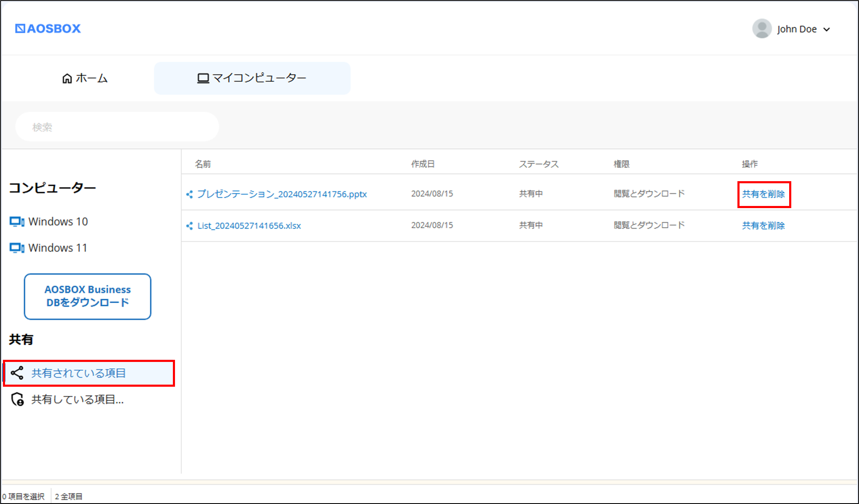Open プレゼンテーション_20240527141756.pptx file link
859x504 pixels.
coord(282,194)
